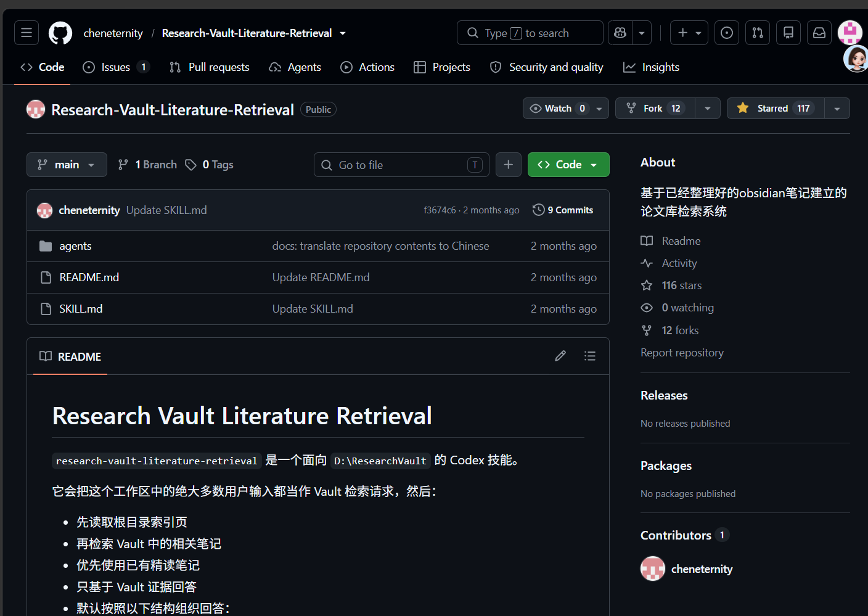Fork the repository

(x=655, y=109)
